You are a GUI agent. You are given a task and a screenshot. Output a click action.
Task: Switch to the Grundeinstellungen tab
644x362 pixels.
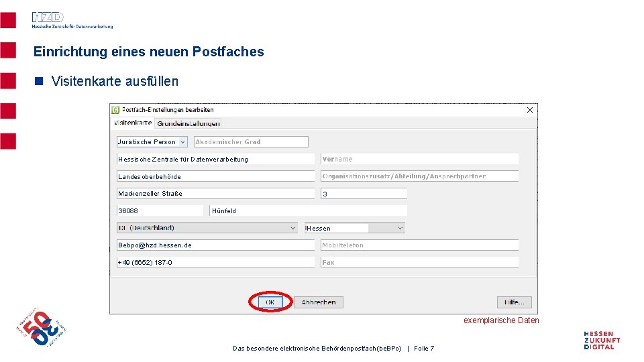point(189,123)
